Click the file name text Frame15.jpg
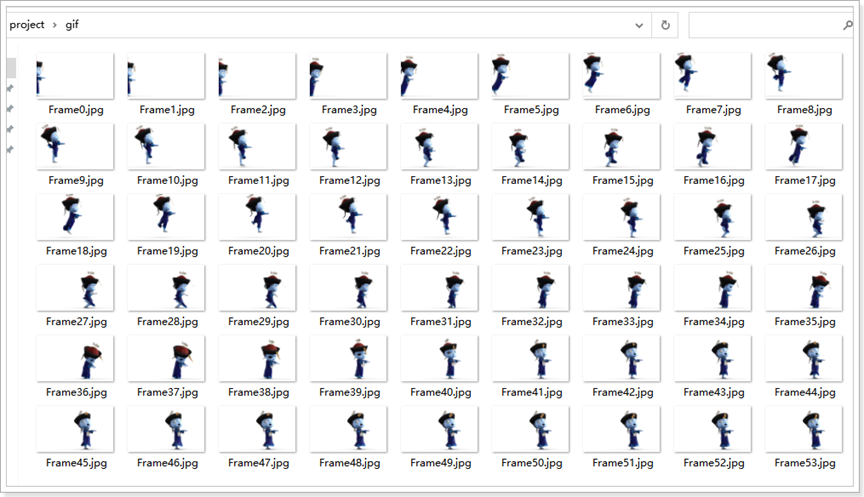This screenshot has height=497, width=864. (x=623, y=181)
